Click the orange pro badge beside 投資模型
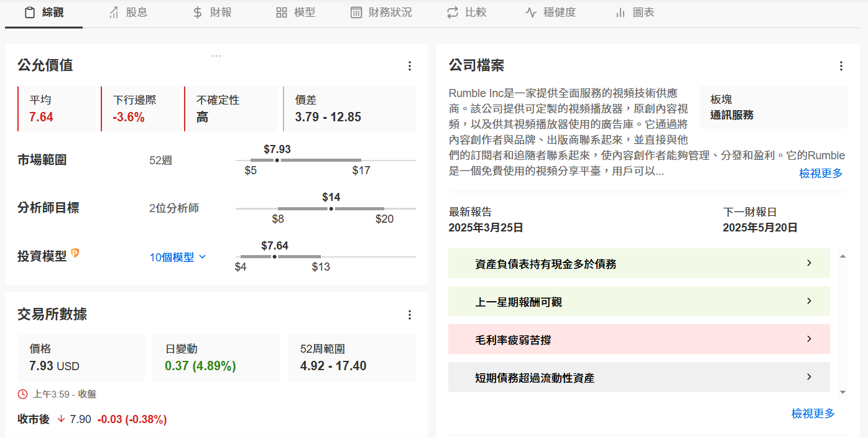 click(75, 253)
